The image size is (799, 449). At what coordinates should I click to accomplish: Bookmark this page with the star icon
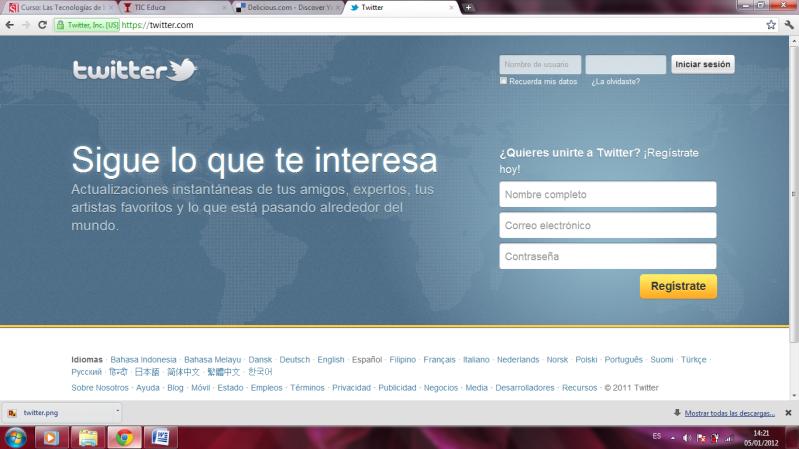[771, 24]
